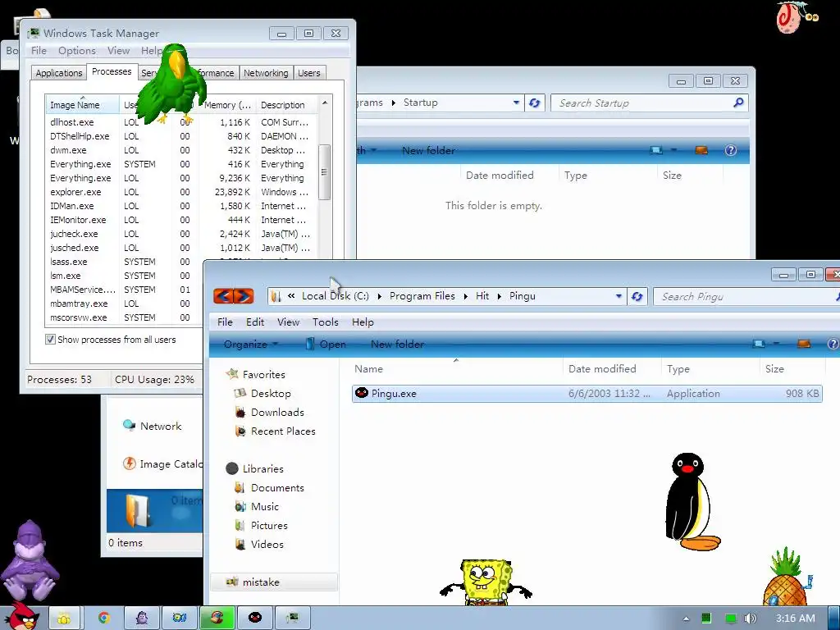Viewport: 840px width, 630px height.
Task: Open Organize dropdown in Pingu window
Action: point(251,344)
